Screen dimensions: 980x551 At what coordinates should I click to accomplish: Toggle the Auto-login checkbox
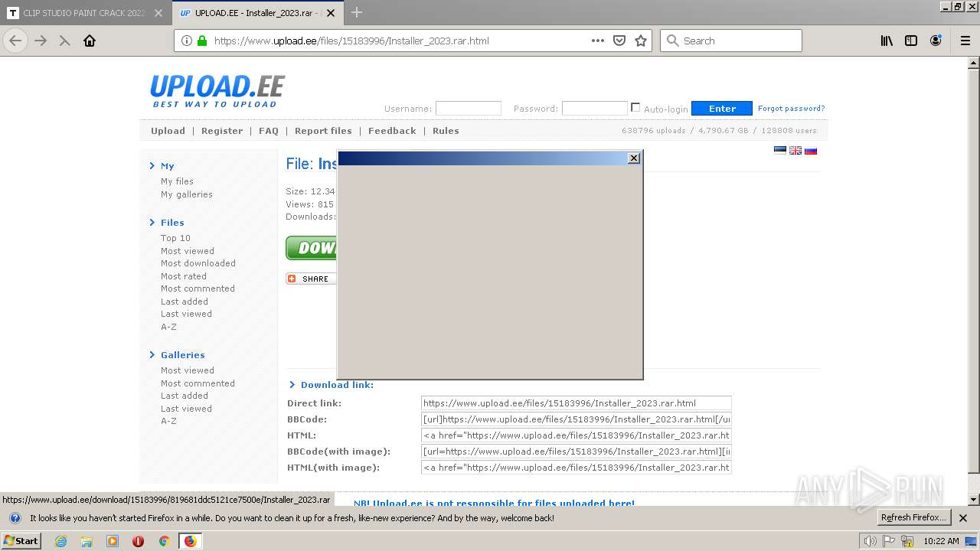(635, 107)
